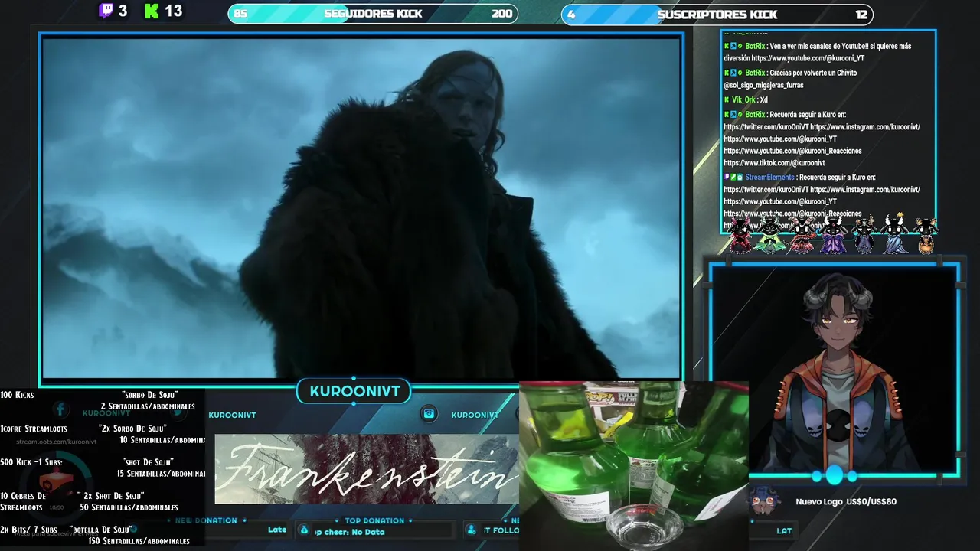The image size is (980, 551).
Task: Click the KUROONIVT label next to Instagram icon
Action: click(475, 415)
